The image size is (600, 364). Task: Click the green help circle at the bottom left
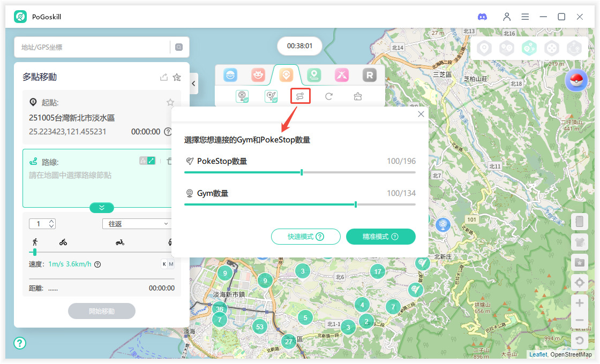pyautogui.click(x=20, y=343)
